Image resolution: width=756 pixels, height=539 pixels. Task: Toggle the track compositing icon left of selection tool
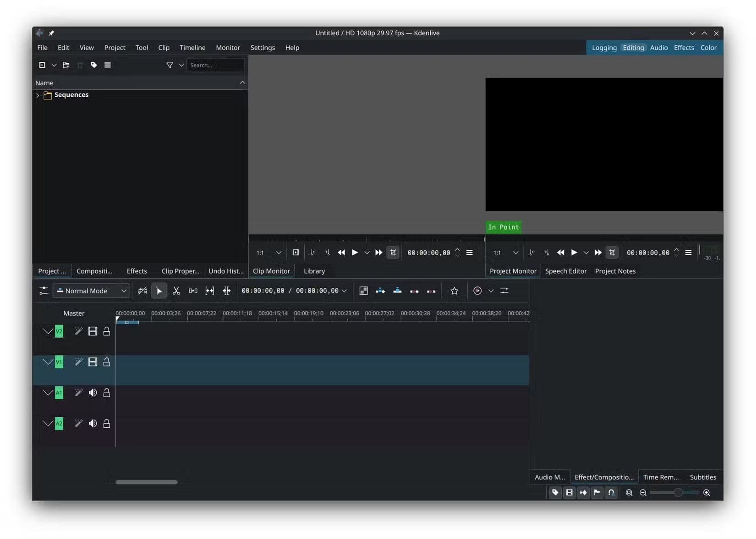pos(142,291)
